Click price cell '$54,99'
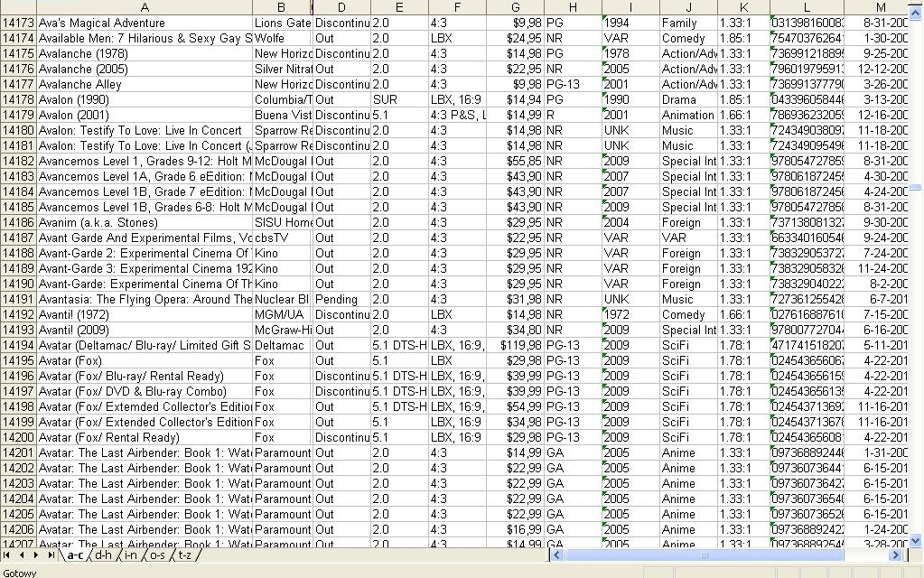Screen dimensions: 924x578 point(515,406)
